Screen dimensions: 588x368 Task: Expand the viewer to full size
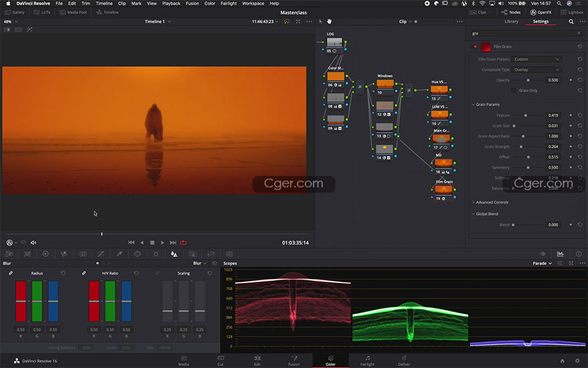tap(298, 21)
